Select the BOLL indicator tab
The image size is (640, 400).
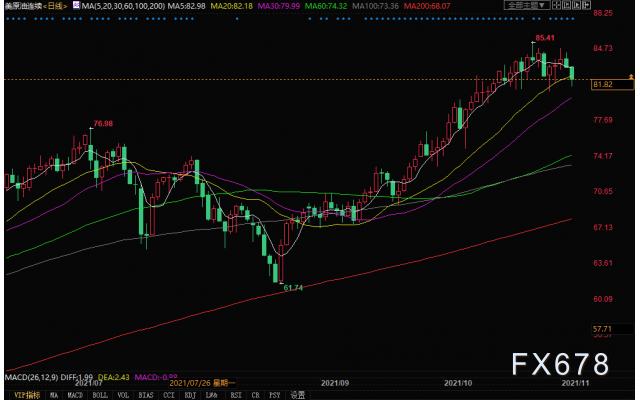[x=100, y=395]
